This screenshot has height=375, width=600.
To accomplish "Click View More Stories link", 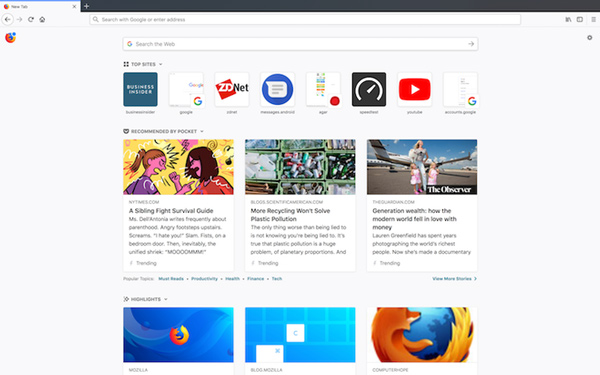I will [x=455, y=279].
